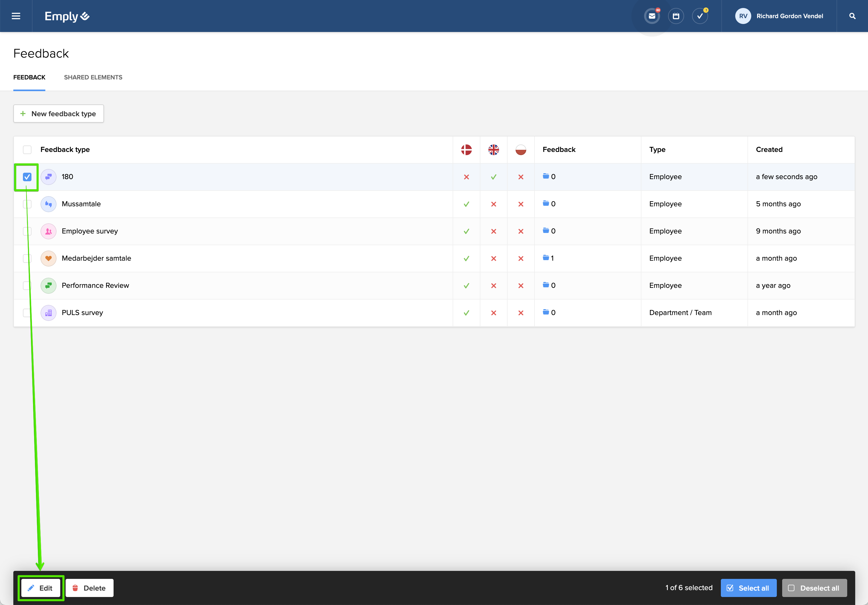Open the tasks checkmark icon
Viewport: 868px width, 605px height.
coord(700,16)
